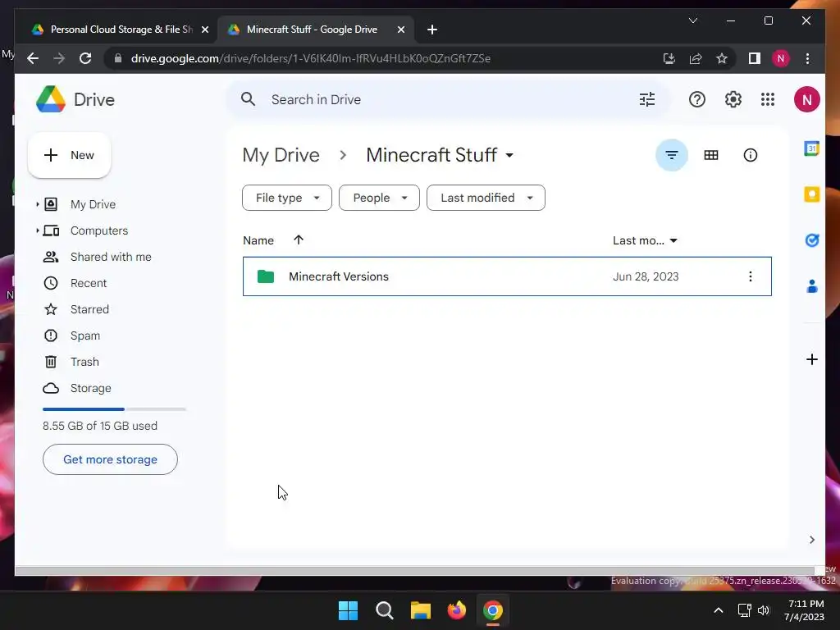The image size is (840, 630).
Task: Open Firefox from the taskbar
Action: click(456, 610)
